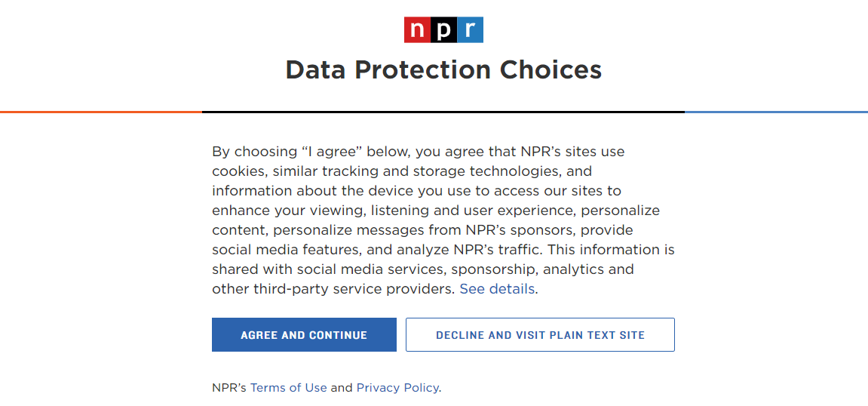The width and height of the screenshot is (868, 406).
Task: Click the blue segment of divider line
Action: 776,112
